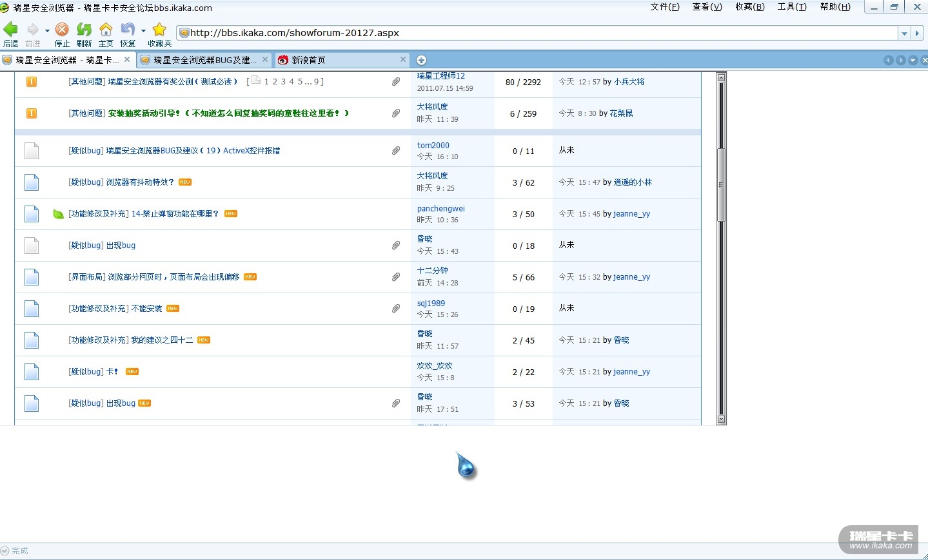
Task: Add a new tab with the plus button
Action: pos(421,60)
